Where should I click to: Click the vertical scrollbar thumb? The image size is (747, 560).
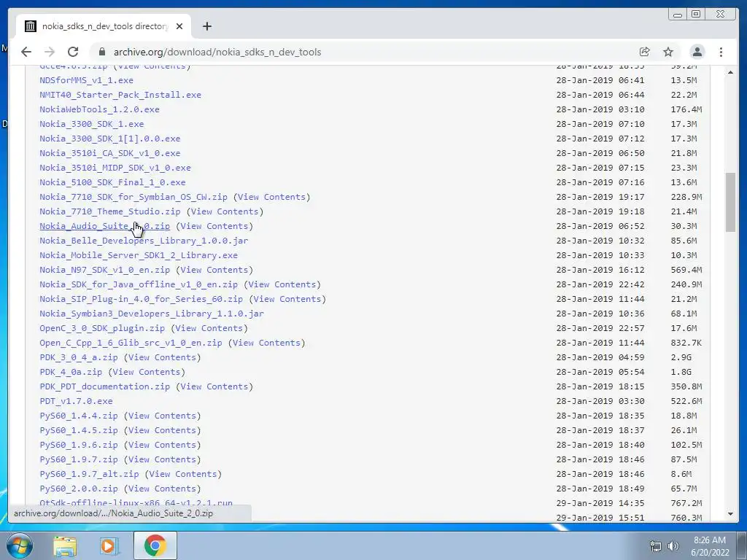(x=730, y=203)
